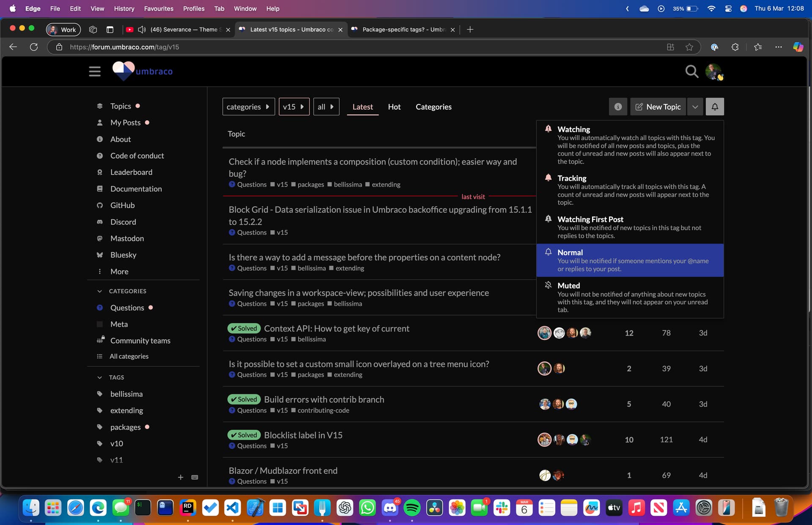This screenshot has width=812, height=525.
Task: Open Wi-Fi status in menu bar
Action: [711, 8]
